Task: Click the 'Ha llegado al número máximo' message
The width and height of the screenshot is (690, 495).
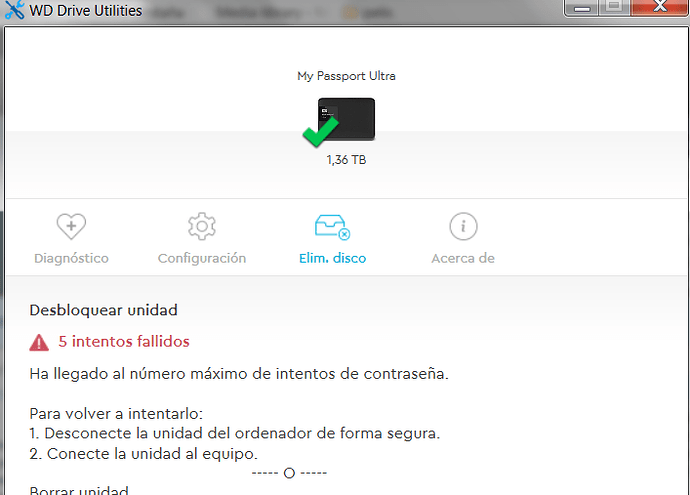Action: pos(239,374)
